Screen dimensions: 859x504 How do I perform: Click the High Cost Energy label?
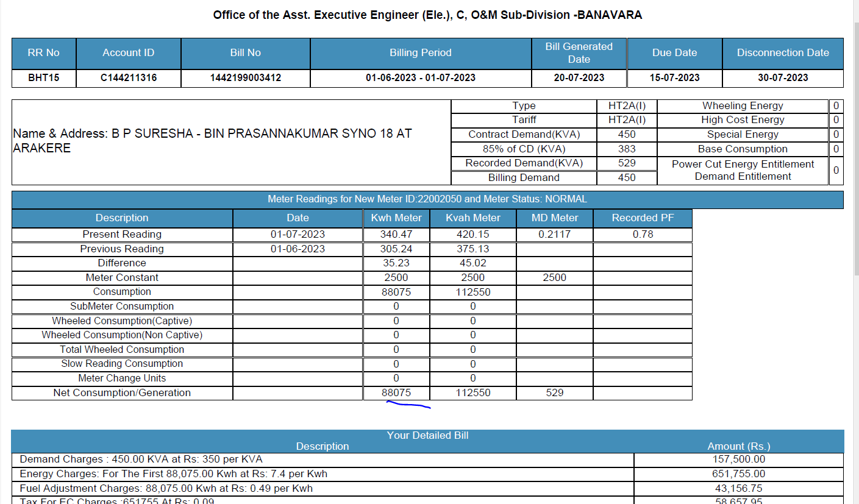pyautogui.click(x=743, y=120)
